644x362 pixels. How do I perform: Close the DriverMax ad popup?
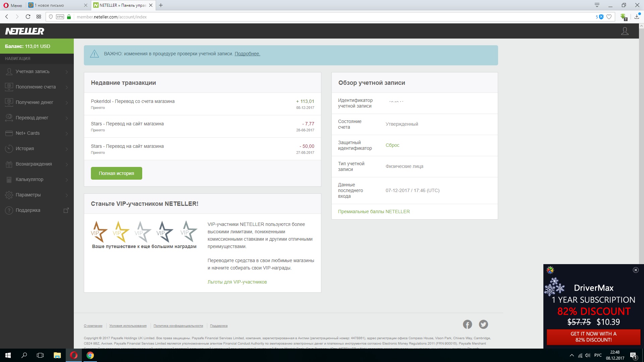click(x=636, y=270)
